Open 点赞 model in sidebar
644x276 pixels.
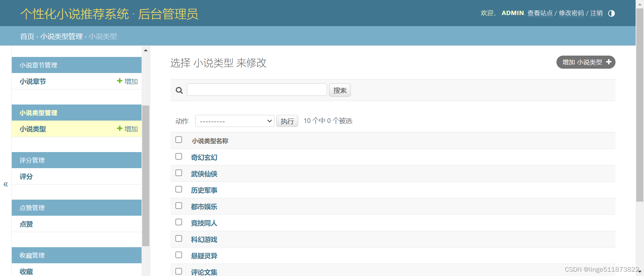(26, 224)
